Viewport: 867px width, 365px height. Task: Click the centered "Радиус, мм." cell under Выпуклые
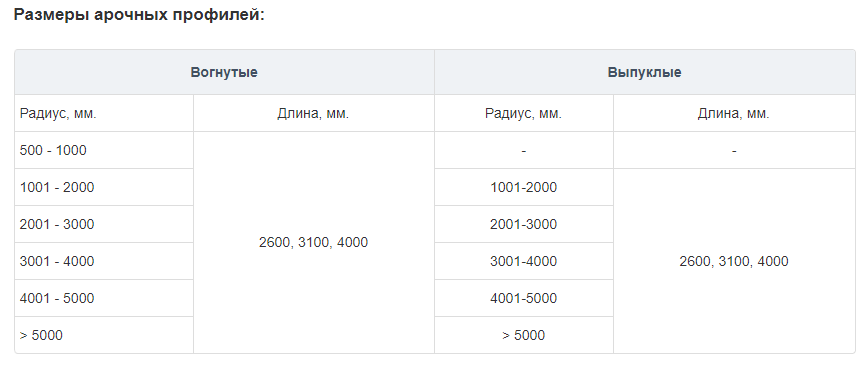[x=524, y=113]
